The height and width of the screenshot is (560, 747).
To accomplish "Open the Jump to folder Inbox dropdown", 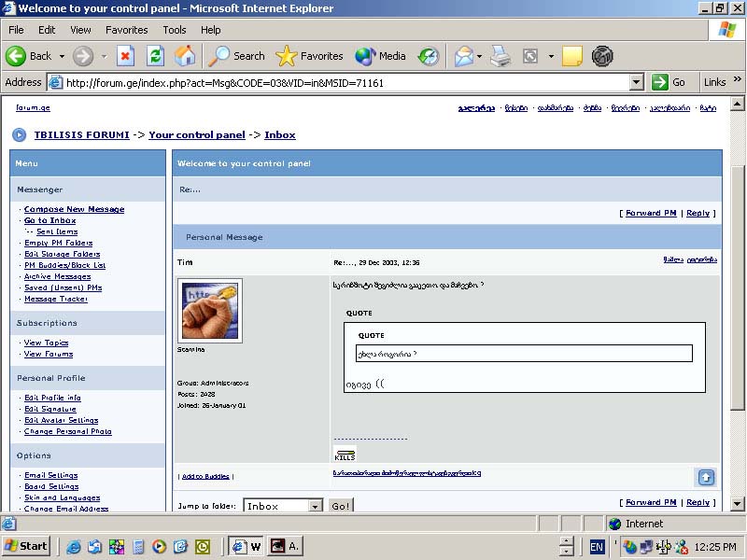I will pyautogui.click(x=315, y=506).
